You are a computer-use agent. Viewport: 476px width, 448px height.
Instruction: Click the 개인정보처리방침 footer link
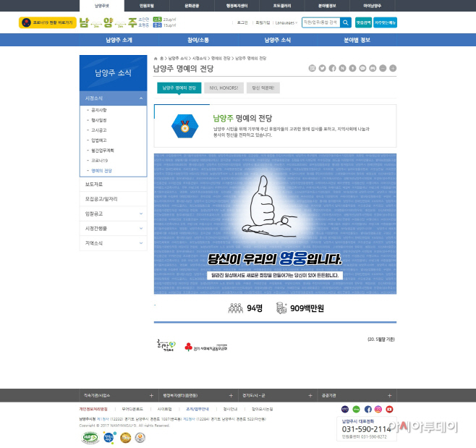[x=93, y=409]
